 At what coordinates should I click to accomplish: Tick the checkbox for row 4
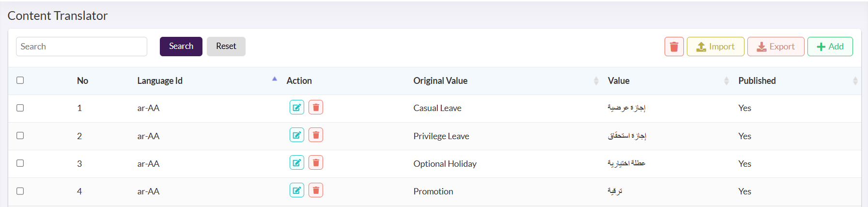point(20,191)
